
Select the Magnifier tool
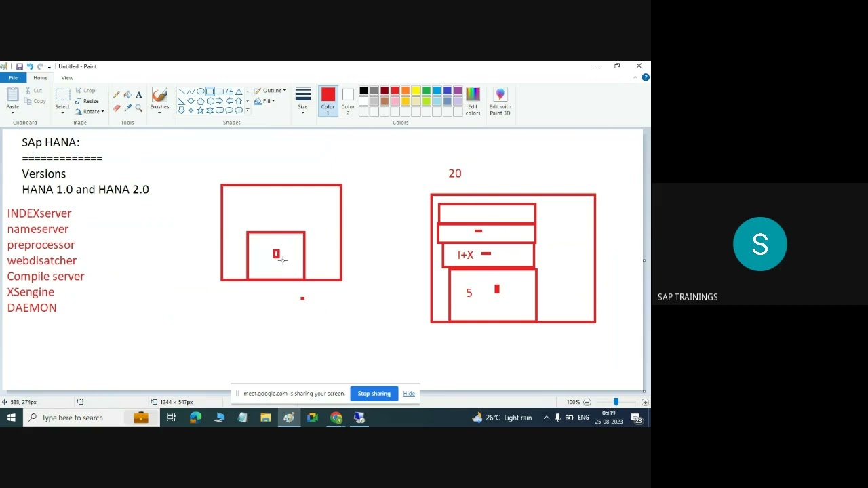[139, 107]
